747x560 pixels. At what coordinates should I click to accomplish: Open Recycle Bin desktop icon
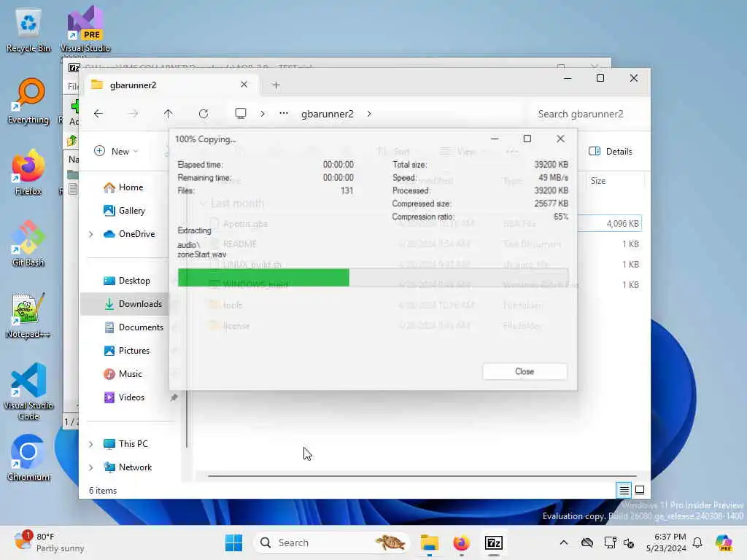tap(28, 31)
